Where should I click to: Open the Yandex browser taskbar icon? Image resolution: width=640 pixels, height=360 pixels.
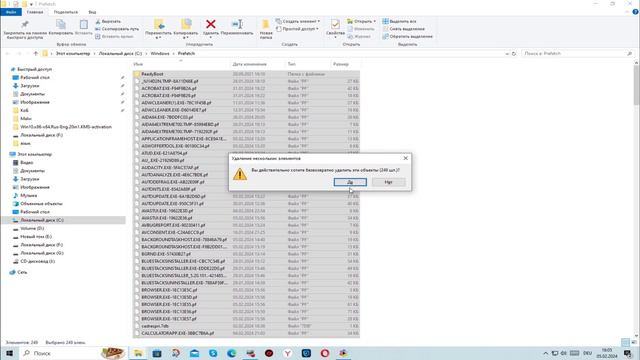[x=287, y=353]
